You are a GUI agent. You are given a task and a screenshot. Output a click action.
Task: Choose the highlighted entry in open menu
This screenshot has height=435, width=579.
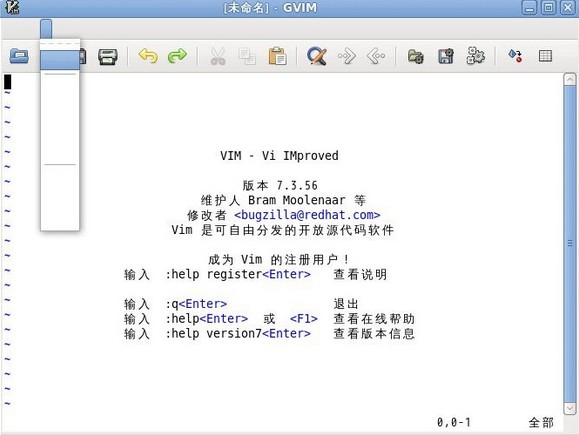coord(60,60)
